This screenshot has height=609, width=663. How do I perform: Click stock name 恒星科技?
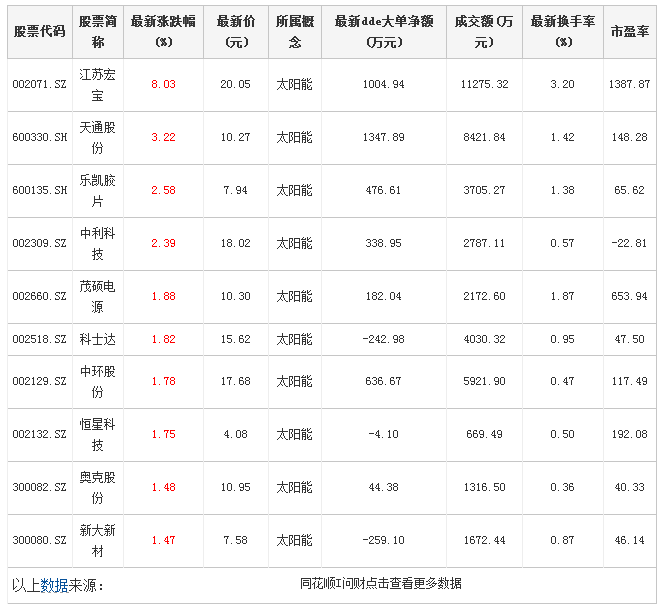click(x=98, y=434)
